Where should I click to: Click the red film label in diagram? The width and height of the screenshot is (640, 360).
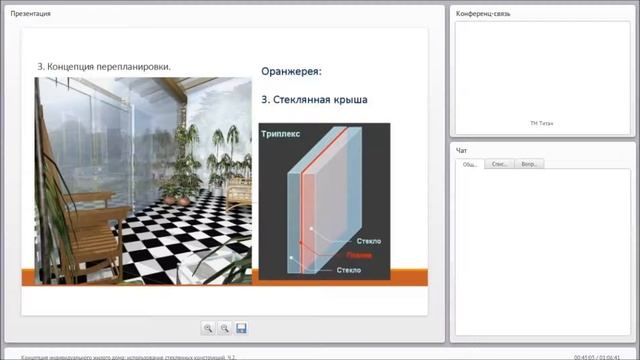[x=359, y=256]
